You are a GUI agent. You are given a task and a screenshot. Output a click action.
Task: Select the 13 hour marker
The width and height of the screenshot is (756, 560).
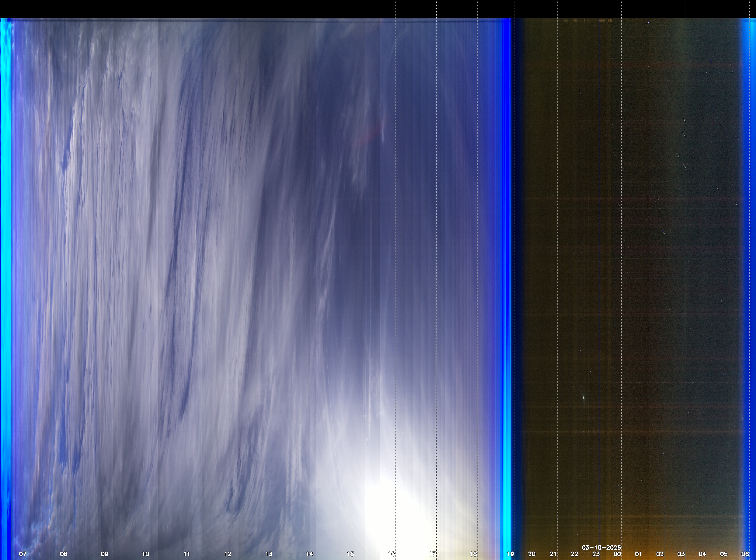tap(269, 554)
